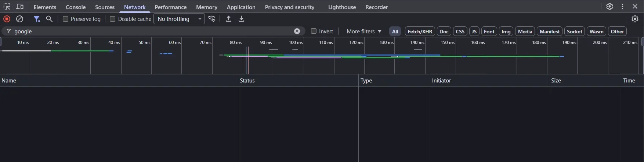Filter requests by Fetch/XHR
The height and width of the screenshot is (162, 644).
pos(420,32)
